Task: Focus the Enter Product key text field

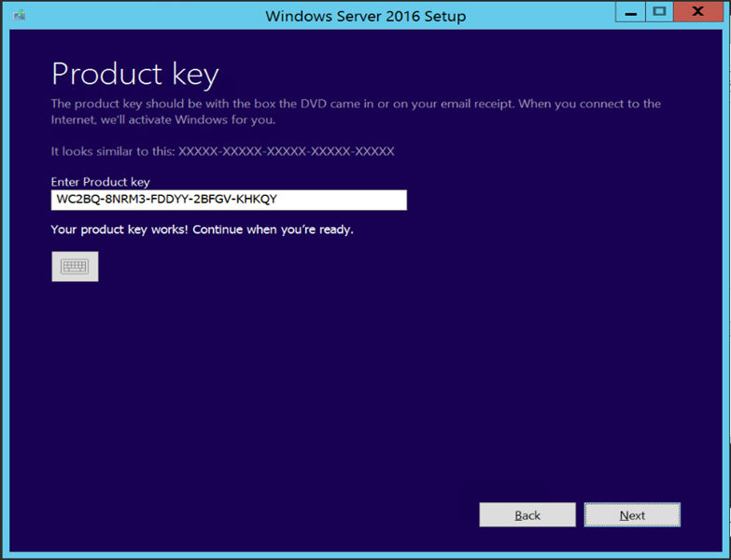Action: [229, 200]
